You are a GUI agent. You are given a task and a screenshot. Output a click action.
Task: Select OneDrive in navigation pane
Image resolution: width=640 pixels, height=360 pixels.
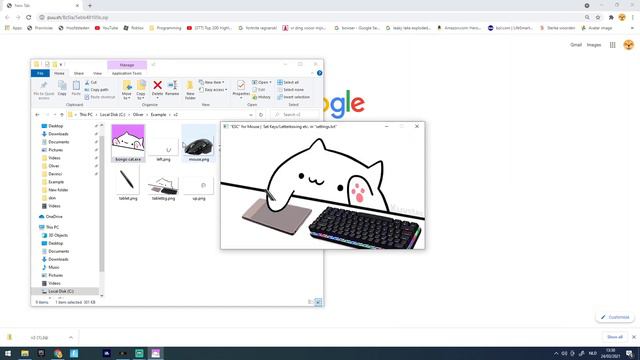pos(51,217)
